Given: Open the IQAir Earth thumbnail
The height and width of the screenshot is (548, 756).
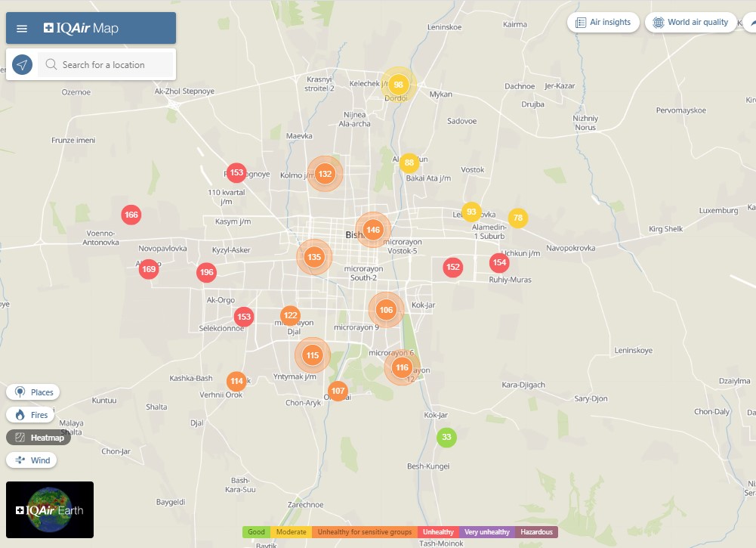Looking at the screenshot, I should tap(50, 510).
